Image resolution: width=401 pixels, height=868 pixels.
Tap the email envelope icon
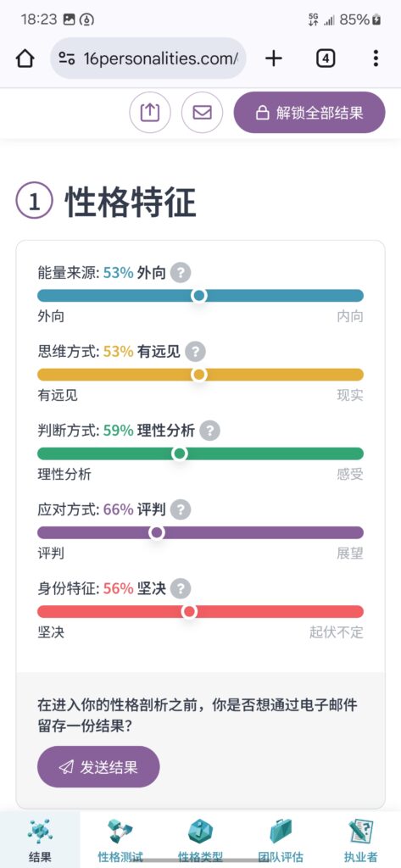202,113
